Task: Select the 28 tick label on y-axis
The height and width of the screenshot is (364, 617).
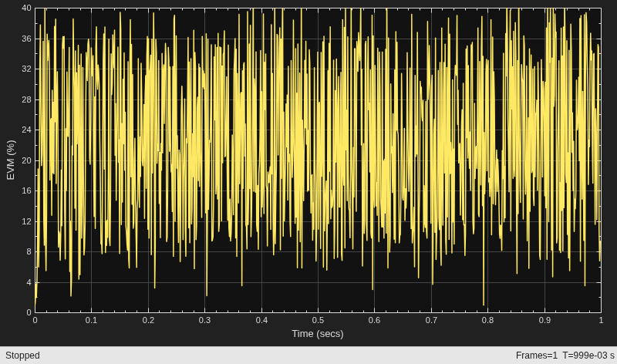Action: [x=27, y=99]
